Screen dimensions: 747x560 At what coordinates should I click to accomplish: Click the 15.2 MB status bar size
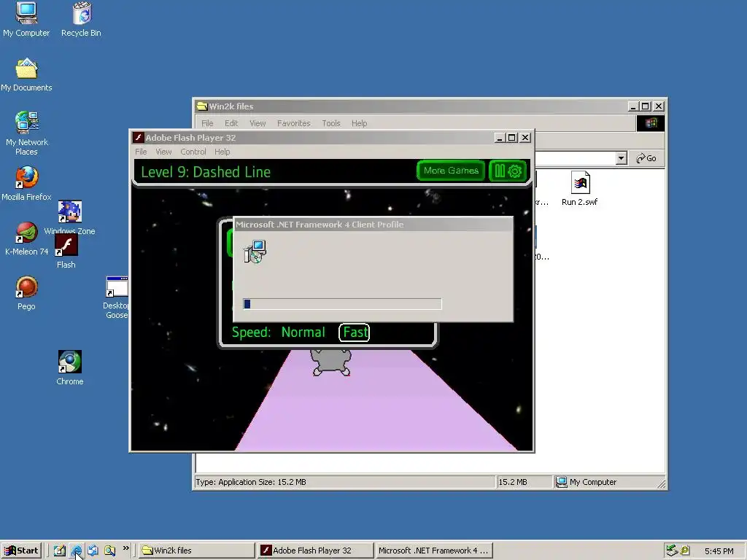tap(513, 482)
